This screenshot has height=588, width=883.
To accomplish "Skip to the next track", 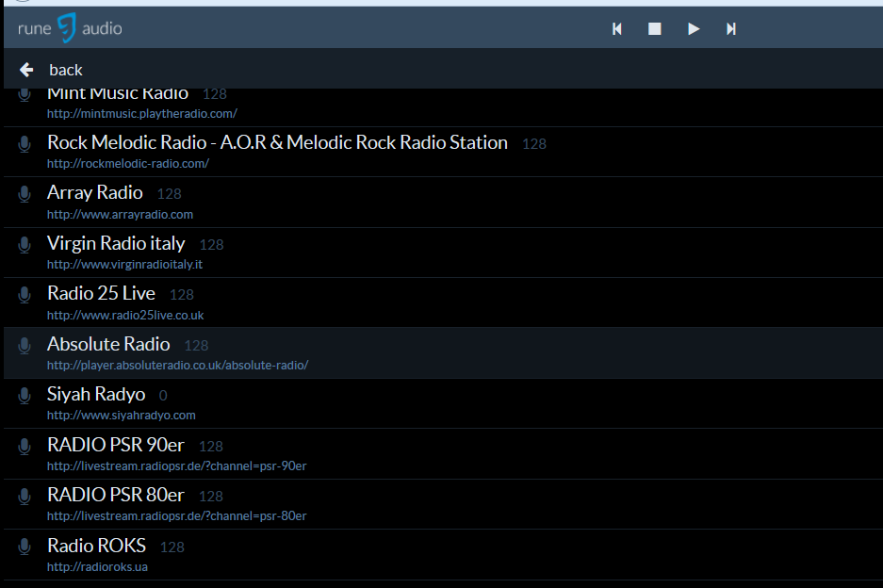I will 731,28.
